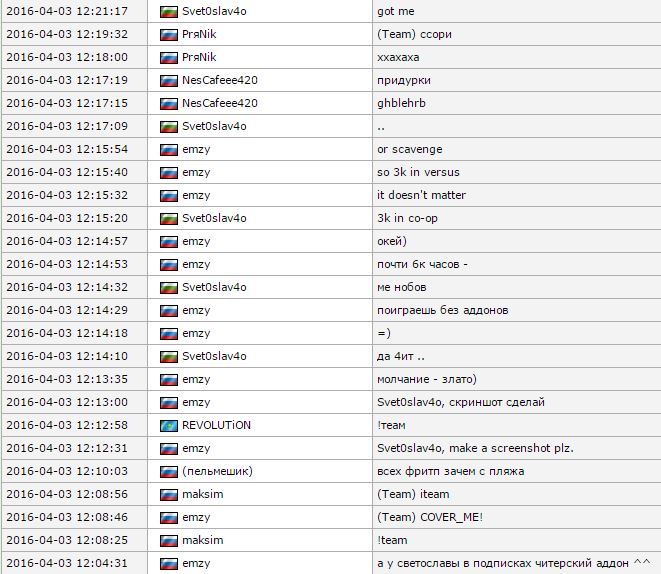Image resolution: width=661 pixels, height=574 pixels.
Task: Click the flag in the "ххахаха" row
Action: [168, 57]
